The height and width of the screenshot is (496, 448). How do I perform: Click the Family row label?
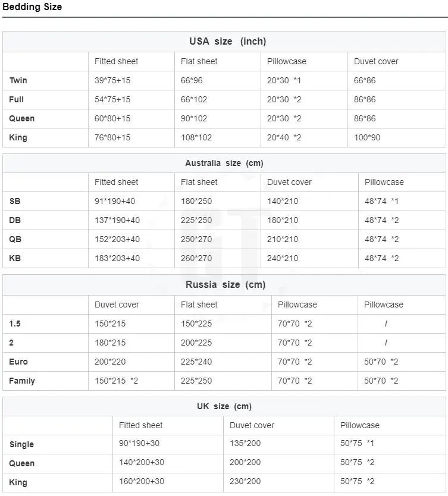(22, 381)
